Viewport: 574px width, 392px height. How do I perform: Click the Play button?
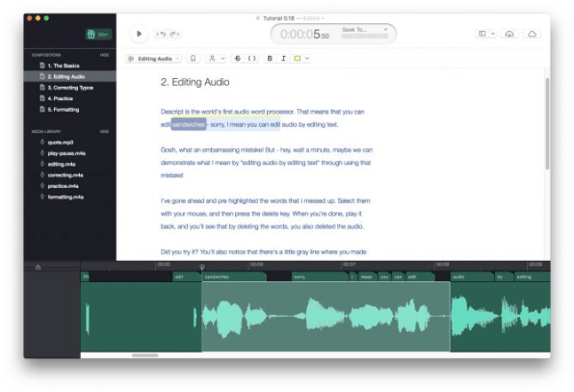(x=139, y=34)
